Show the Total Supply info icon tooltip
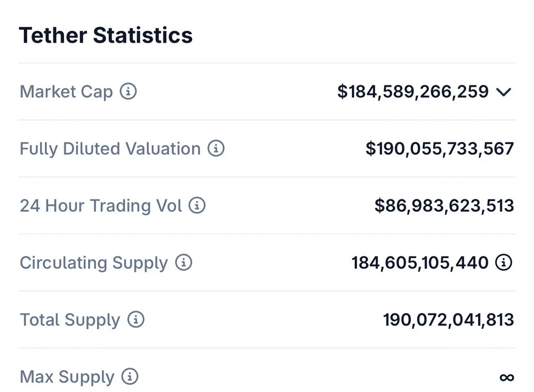The image size is (534, 392). 136,319
